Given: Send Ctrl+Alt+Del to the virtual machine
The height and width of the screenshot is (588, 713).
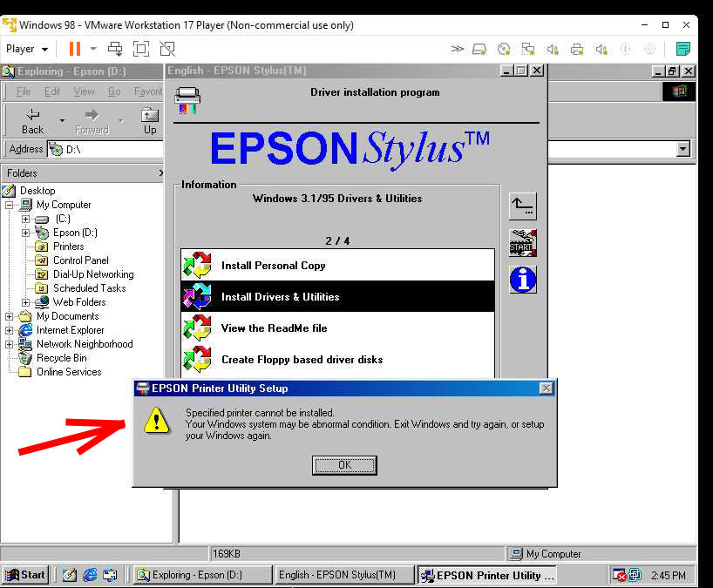Looking at the screenshot, I should [x=114, y=49].
